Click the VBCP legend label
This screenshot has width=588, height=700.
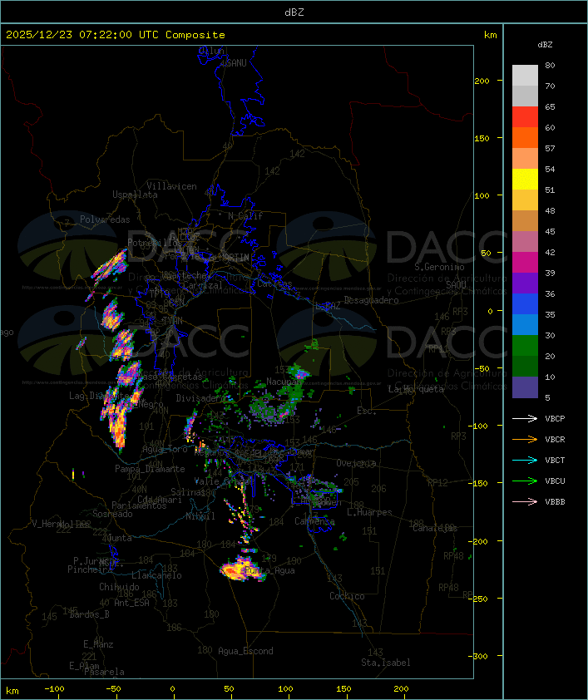[x=555, y=419]
